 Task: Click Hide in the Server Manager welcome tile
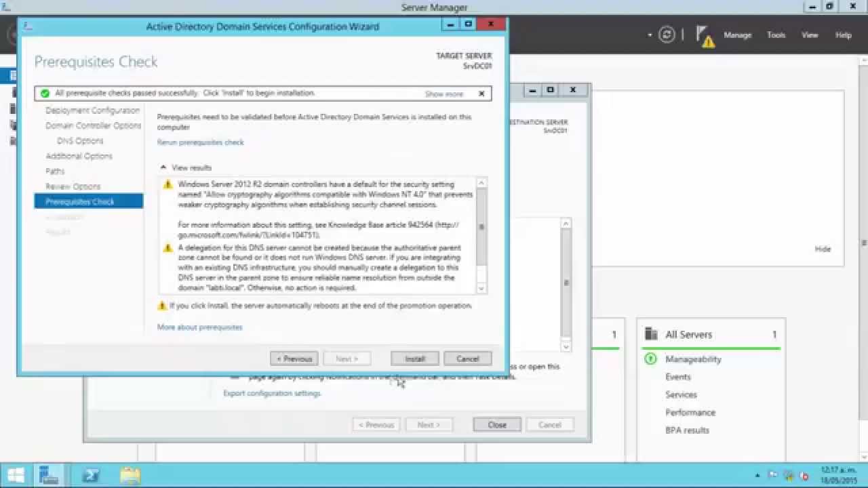823,249
